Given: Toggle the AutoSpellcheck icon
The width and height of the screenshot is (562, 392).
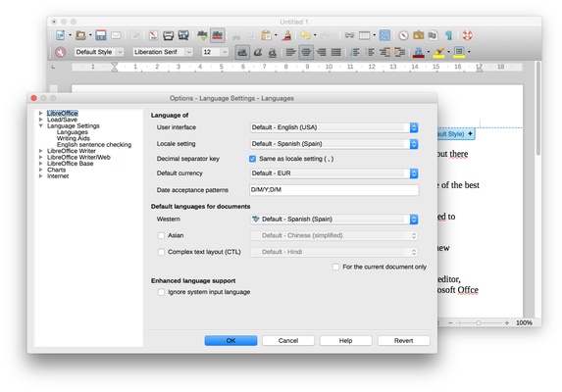Looking at the screenshot, I should click(218, 35).
